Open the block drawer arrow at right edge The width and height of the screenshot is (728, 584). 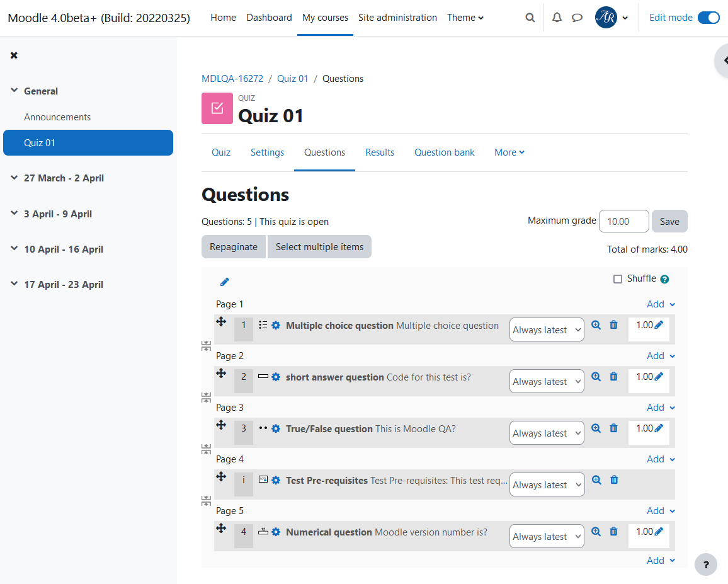[724, 60]
